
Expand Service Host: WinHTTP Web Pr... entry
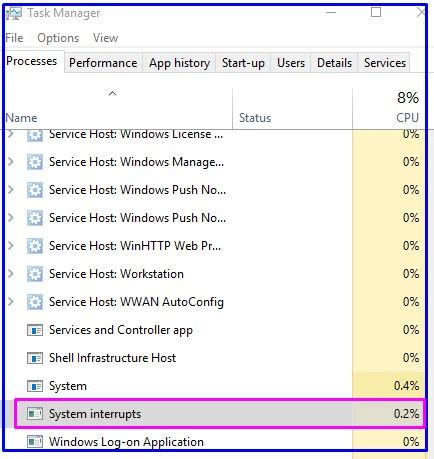click(x=11, y=246)
